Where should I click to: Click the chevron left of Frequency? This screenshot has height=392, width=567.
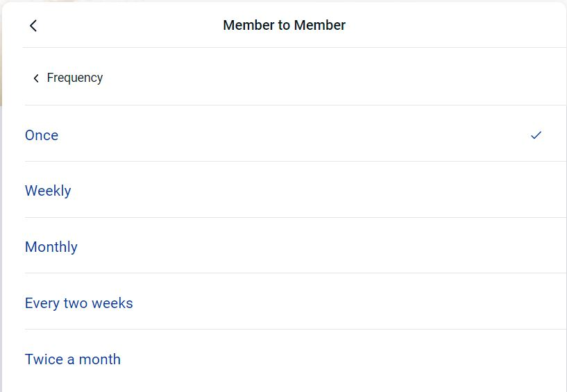(x=36, y=78)
